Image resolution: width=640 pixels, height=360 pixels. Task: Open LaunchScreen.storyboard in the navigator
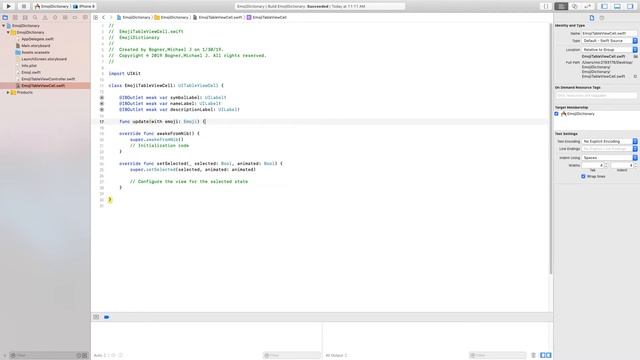click(x=44, y=59)
